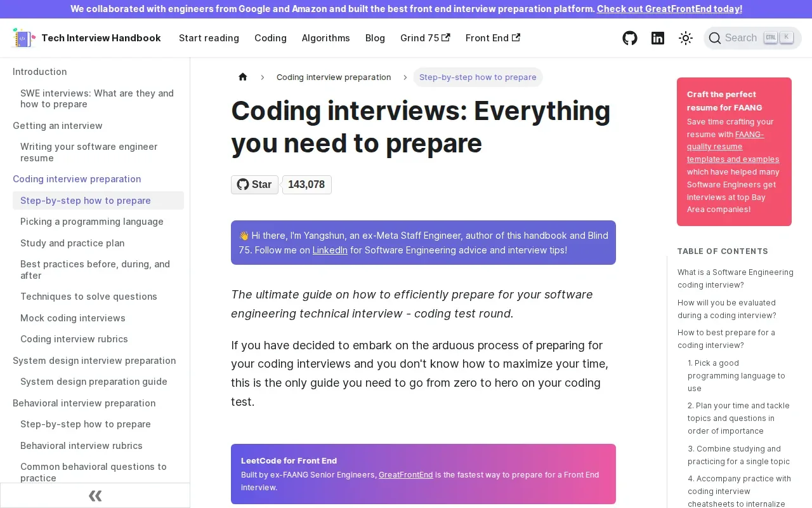Open Coding interview rubrics page
This screenshot has width=812, height=508.
[x=98, y=339]
